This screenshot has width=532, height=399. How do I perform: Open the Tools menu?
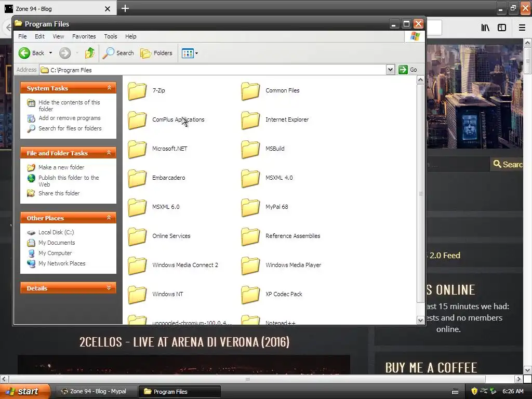(111, 36)
